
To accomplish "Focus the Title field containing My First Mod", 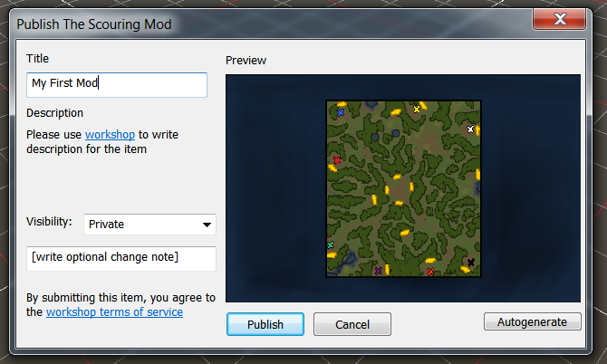I will [x=117, y=85].
